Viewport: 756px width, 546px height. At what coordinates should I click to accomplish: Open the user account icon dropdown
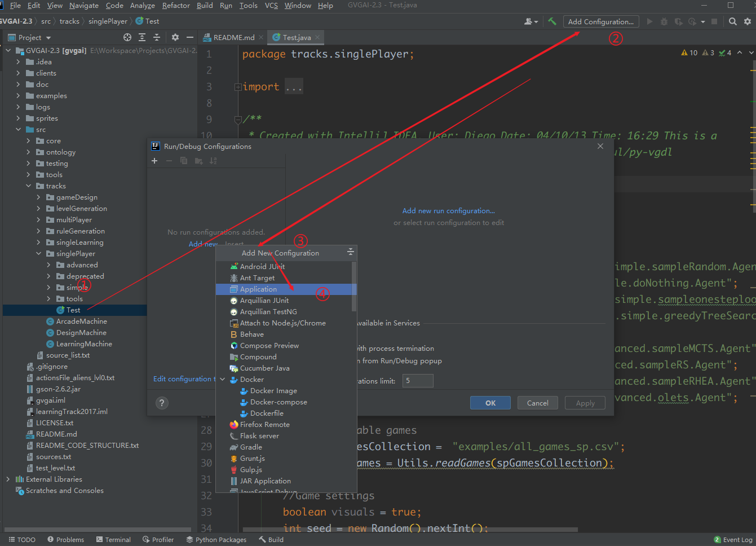tap(531, 21)
